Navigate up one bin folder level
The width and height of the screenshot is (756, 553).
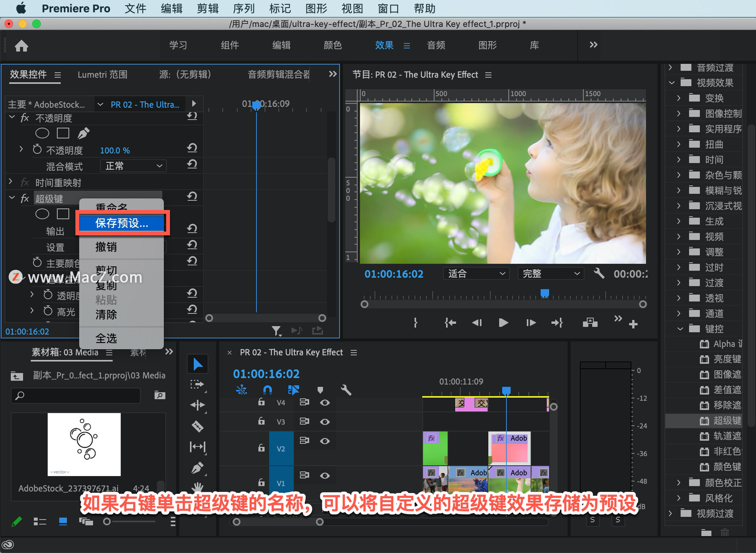pos(17,376)
